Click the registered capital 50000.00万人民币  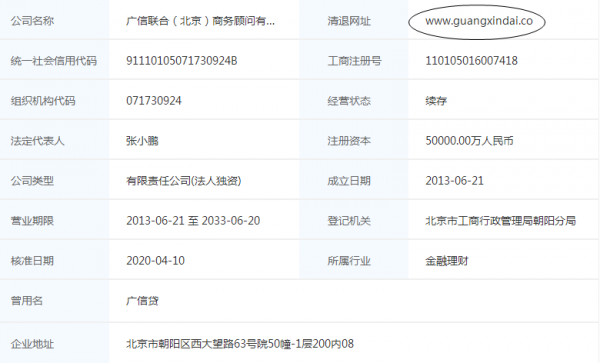[469, 141]
